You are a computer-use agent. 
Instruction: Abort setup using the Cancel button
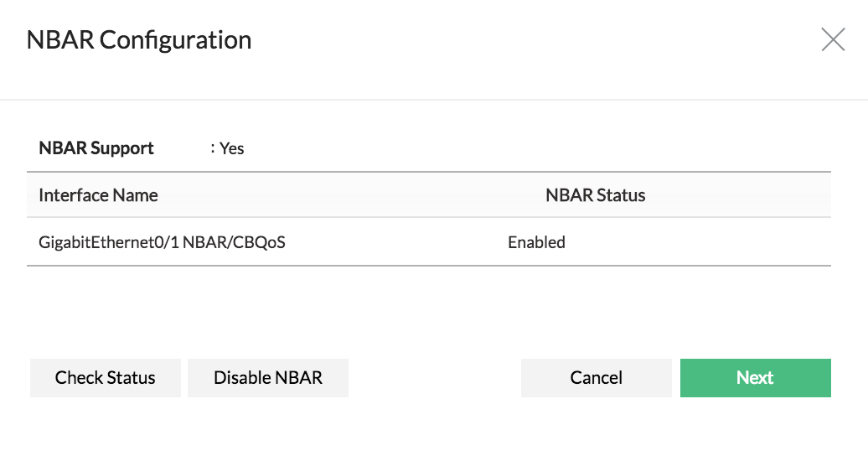click(x=596, y=378)
